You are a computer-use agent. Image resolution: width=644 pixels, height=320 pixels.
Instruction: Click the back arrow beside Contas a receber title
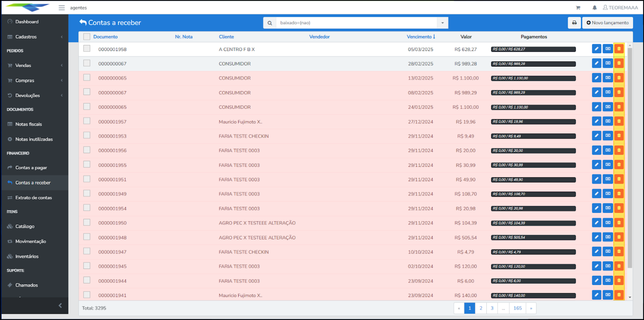pyautogui.click(x=83, y=22)
